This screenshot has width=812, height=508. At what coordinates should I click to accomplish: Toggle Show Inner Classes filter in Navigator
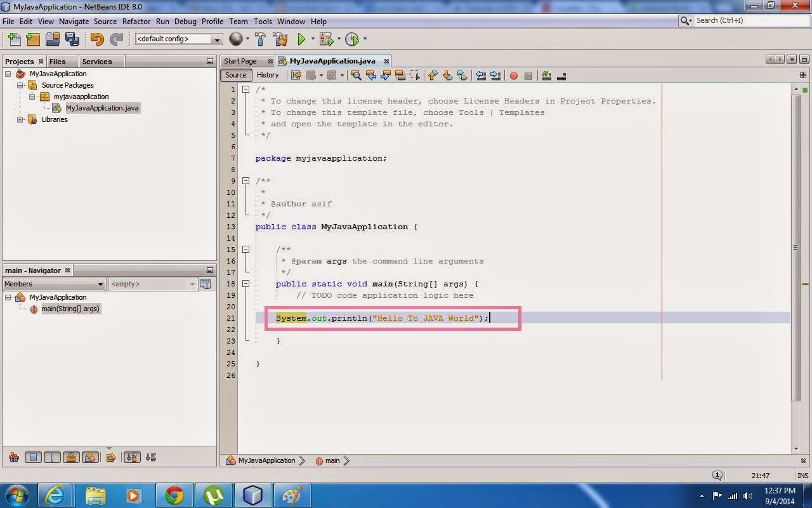pos(90,457)
